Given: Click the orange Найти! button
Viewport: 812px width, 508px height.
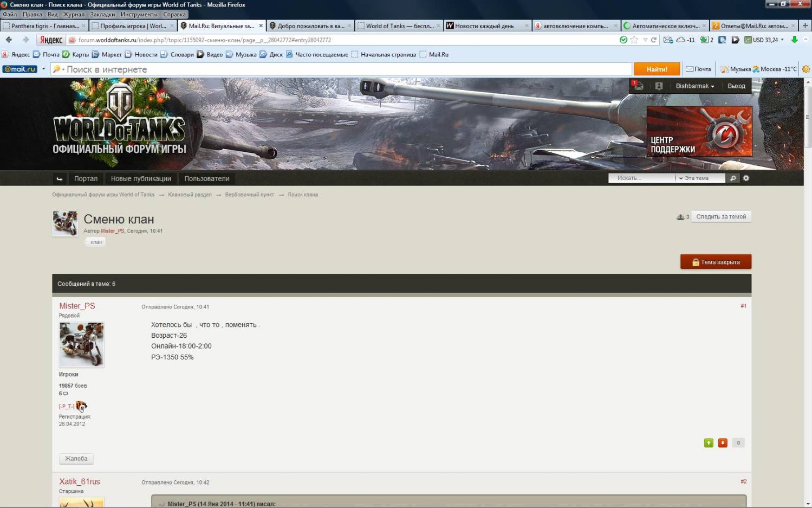Looking at the screenshot, I should (x=657, y=69).
